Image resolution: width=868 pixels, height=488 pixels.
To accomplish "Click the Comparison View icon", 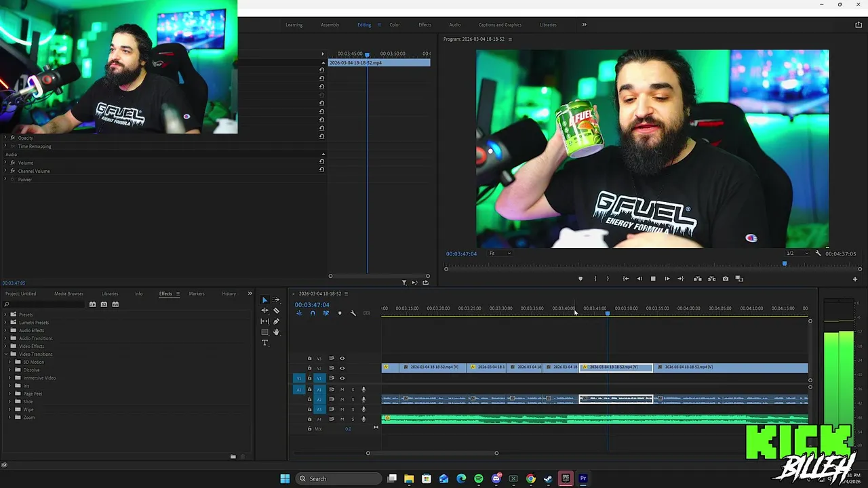I will click(x=739, y=279).
